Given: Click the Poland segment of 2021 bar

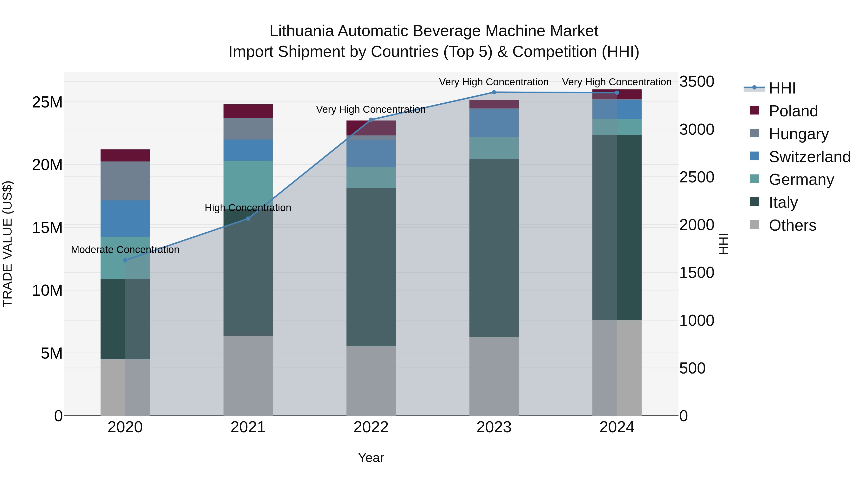Looking at the screenshot, I should pyautogui.click(x=248, y=111).
